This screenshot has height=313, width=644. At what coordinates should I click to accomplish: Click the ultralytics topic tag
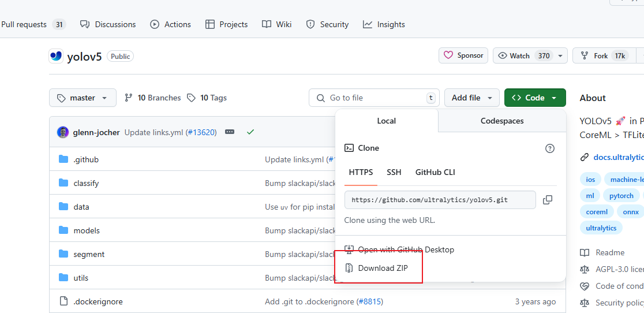(x=601, y=228)
